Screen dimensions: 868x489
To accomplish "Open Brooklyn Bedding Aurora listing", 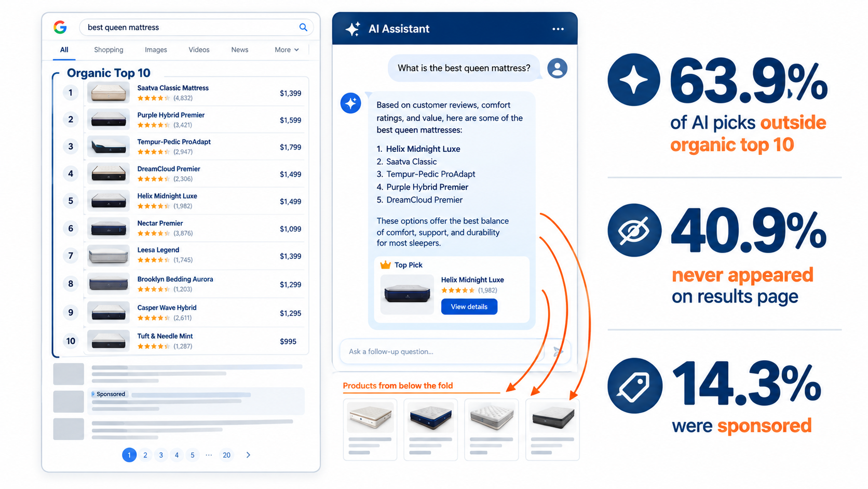I will click(x=175, y=279).
